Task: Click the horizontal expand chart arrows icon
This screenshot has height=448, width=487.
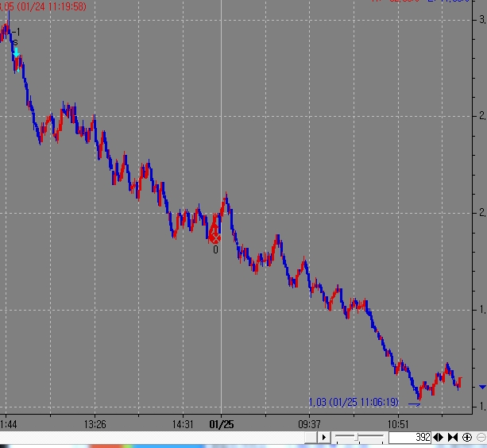Action: pyautogui.click(x=439, y=438)
